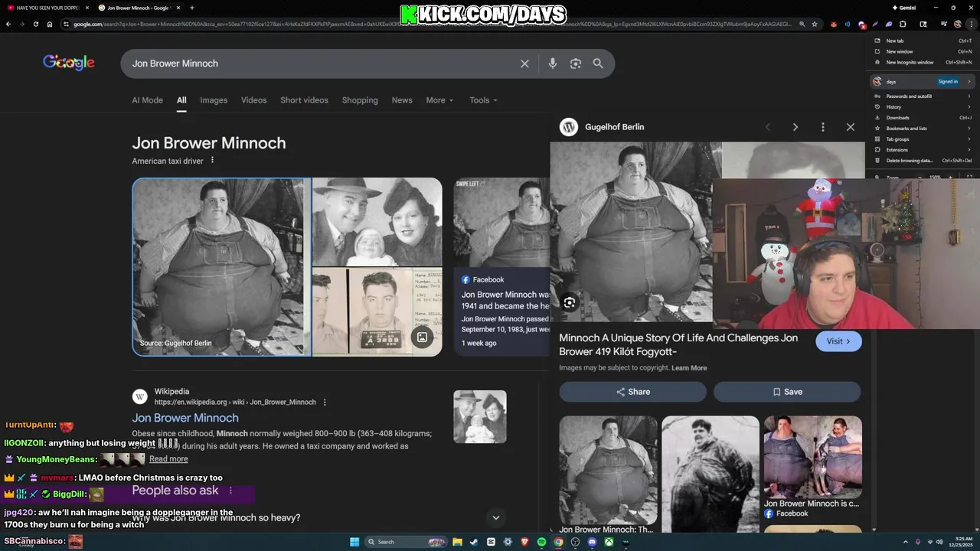Open the browser home page icon

pyautogui.click(x=50, y=24)
